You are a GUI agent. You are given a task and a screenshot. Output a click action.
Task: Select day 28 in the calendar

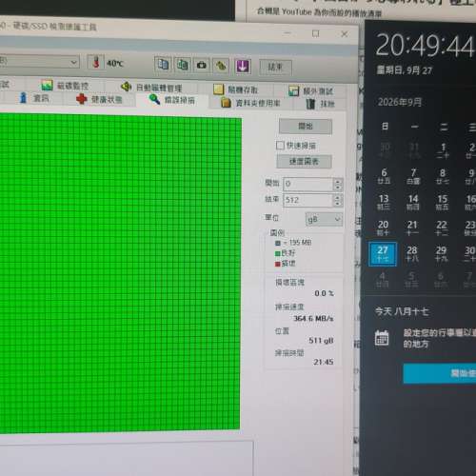click(412, 253)
